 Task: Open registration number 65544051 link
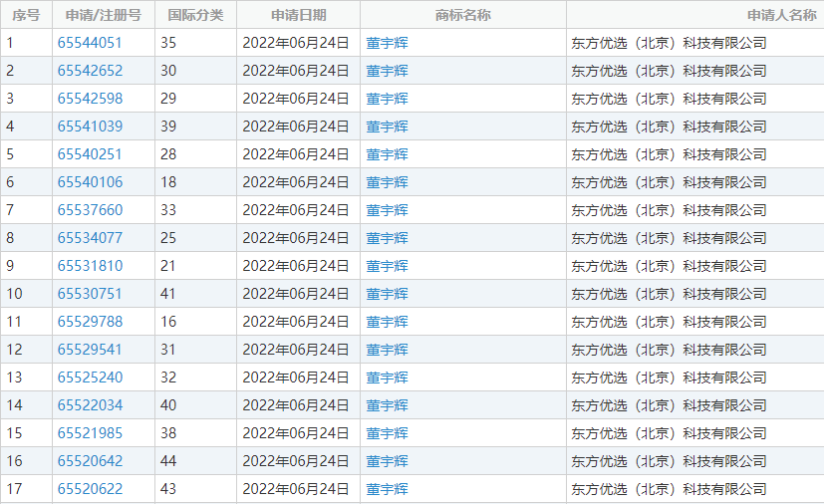[90, 43]
